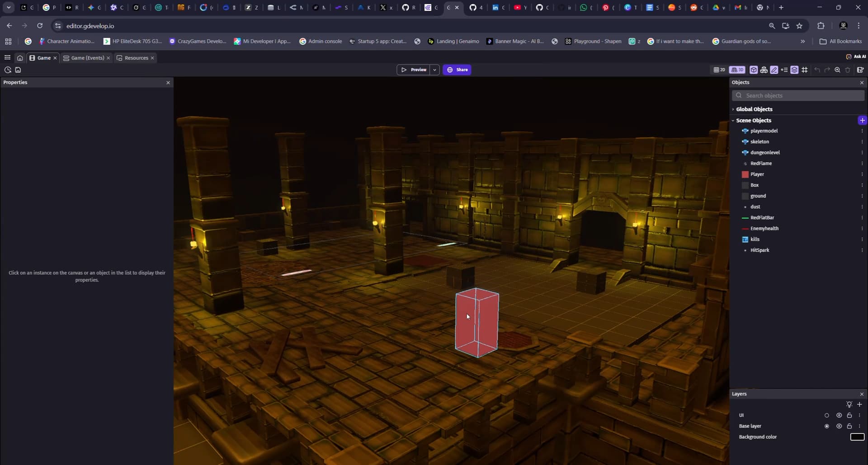Toggle the grid icon in toolbar

805,70
